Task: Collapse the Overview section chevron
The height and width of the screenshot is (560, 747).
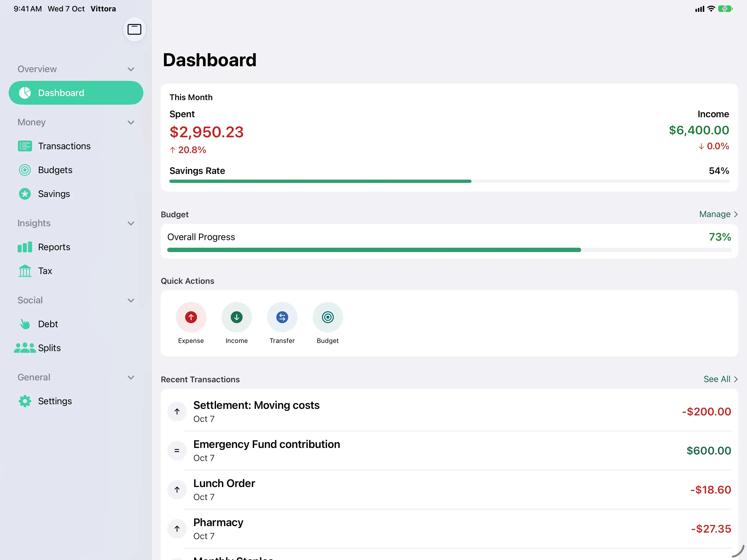Action: [131, 69]
